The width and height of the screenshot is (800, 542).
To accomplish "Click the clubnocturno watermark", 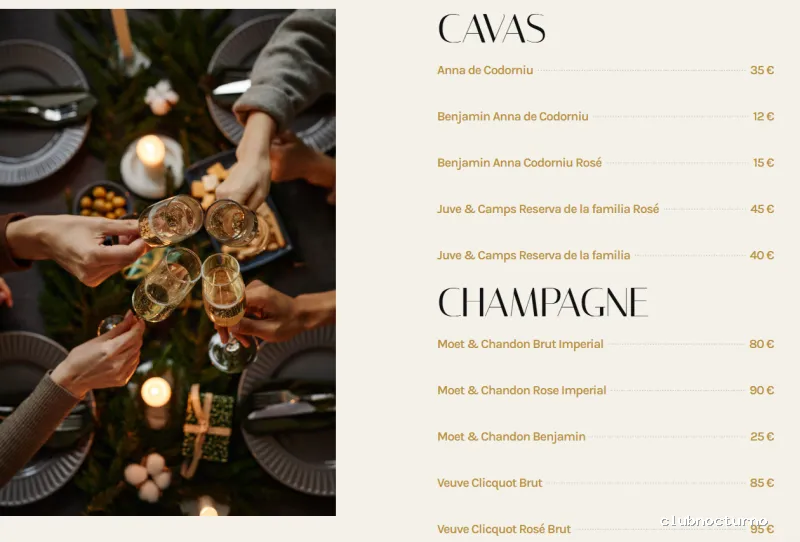I will tap(714, 521).
